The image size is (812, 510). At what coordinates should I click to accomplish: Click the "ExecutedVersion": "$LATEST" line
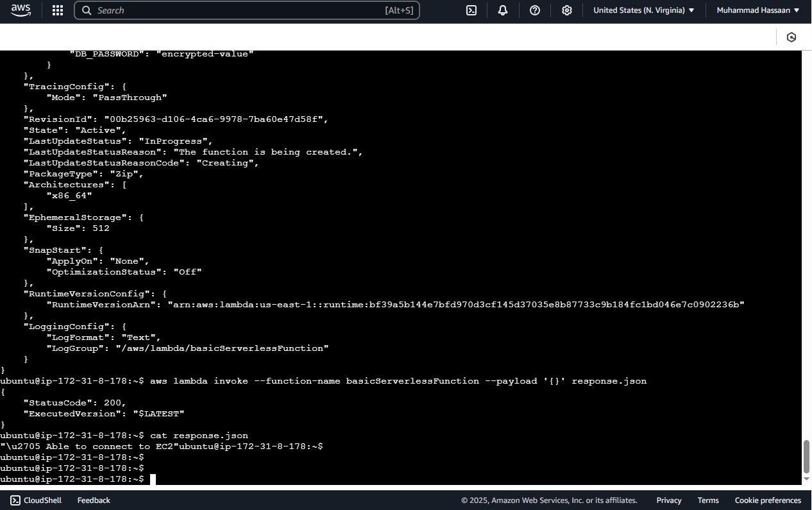(x=104, y=414)
